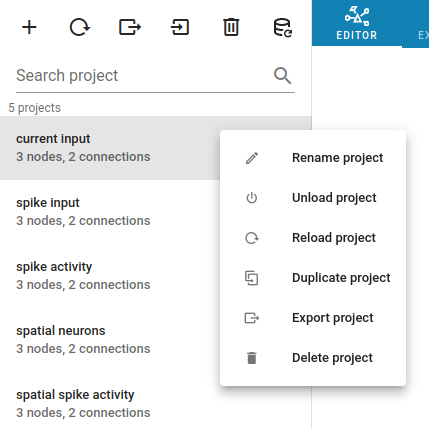Click the power icon beside Unload project

coord(252,198)
